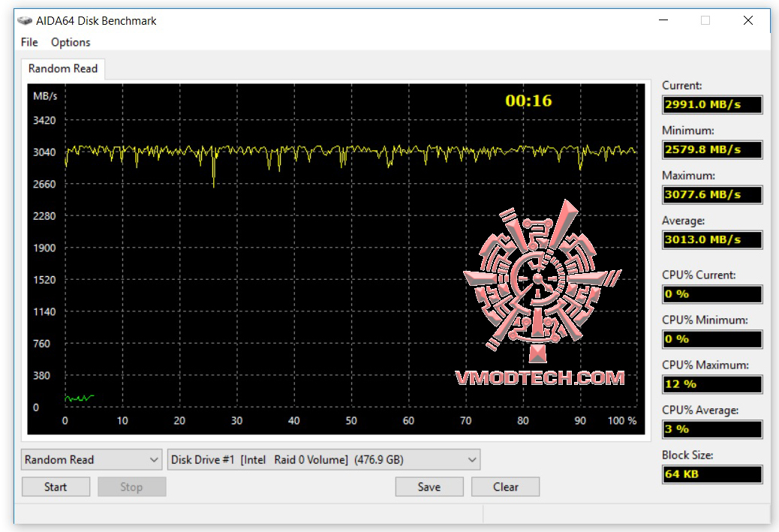779x532 pixels.
Task: Click the AIDA64 Disk Benchmark title text
Action: (96, 21)
